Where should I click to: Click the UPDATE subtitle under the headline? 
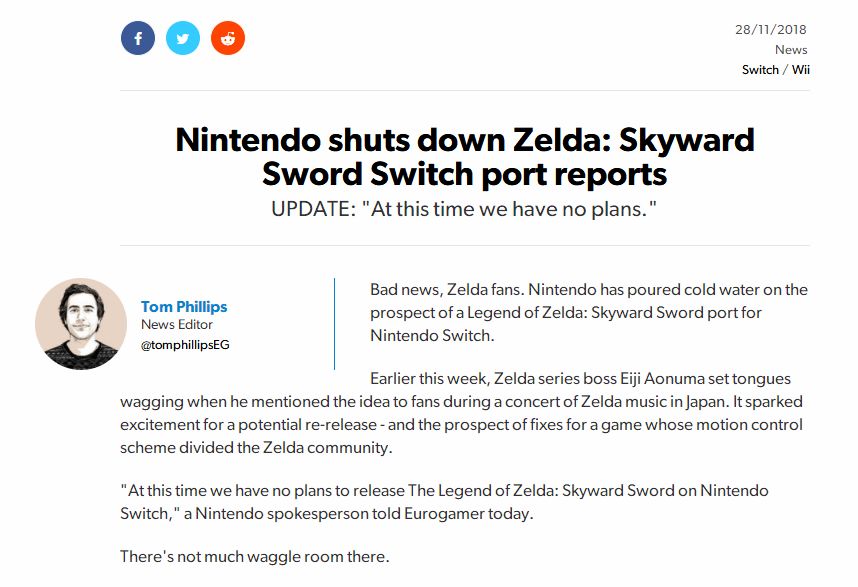point(464,209)
